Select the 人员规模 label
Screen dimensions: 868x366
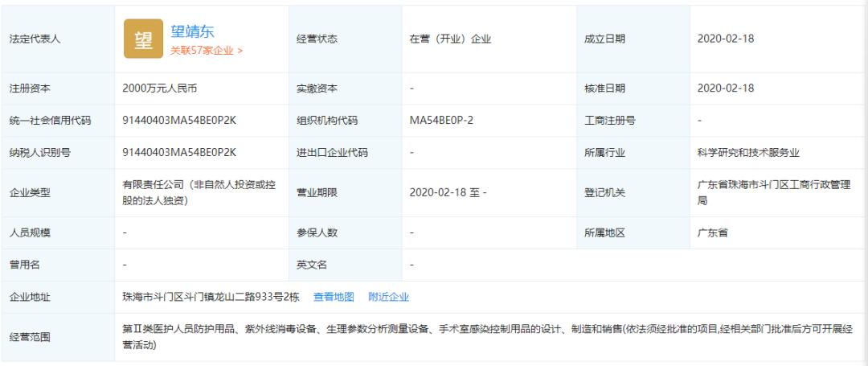pyautogui.click(x=30, y=233)
